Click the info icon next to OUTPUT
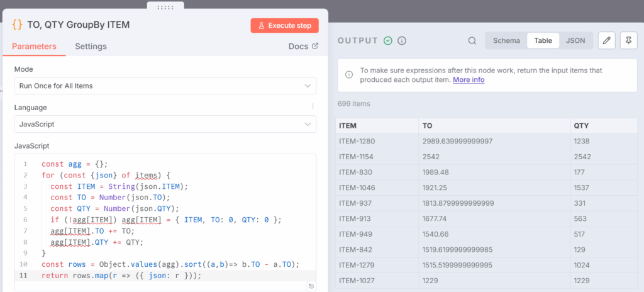This screenshot has height=292, width=644. click(402, 41)
